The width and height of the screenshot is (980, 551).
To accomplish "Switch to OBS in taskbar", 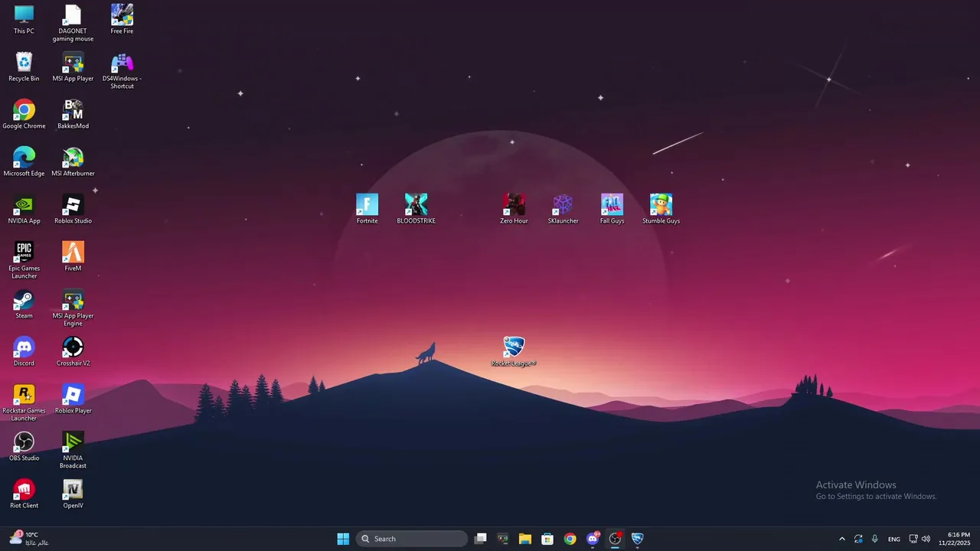I will [x=615, y=539].
